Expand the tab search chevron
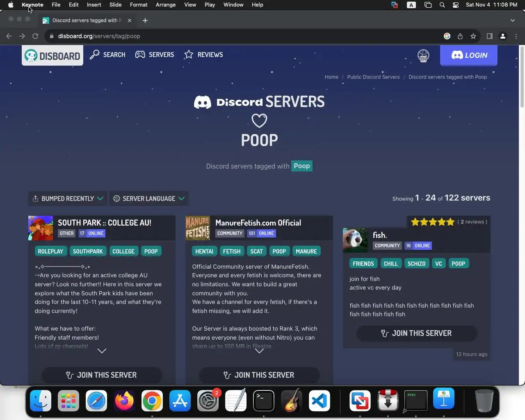Viewport: 525px width, 420px height. [x=512, y=21]
